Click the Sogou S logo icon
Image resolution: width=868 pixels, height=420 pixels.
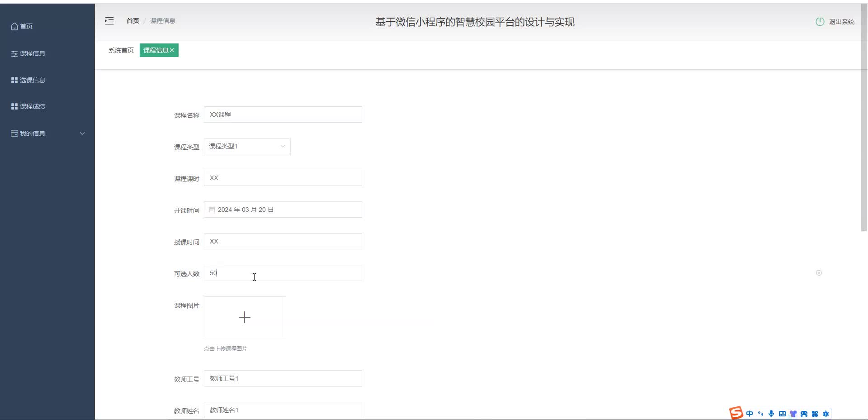(x=736, y=413)
